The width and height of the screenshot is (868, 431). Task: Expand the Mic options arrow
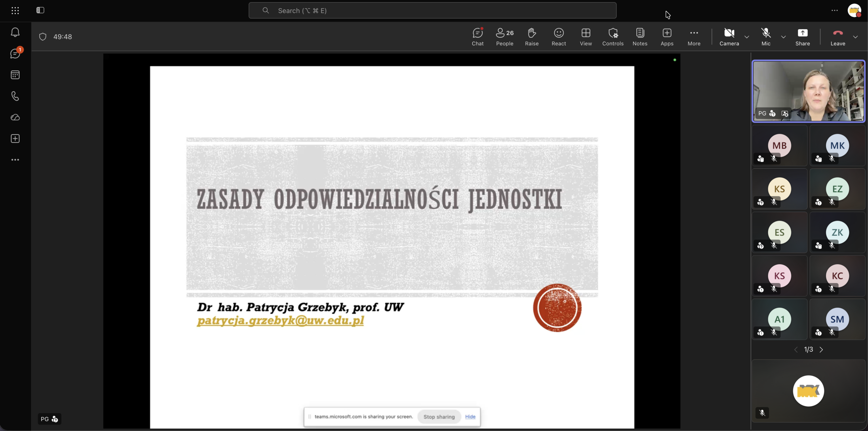coord(783,37)
